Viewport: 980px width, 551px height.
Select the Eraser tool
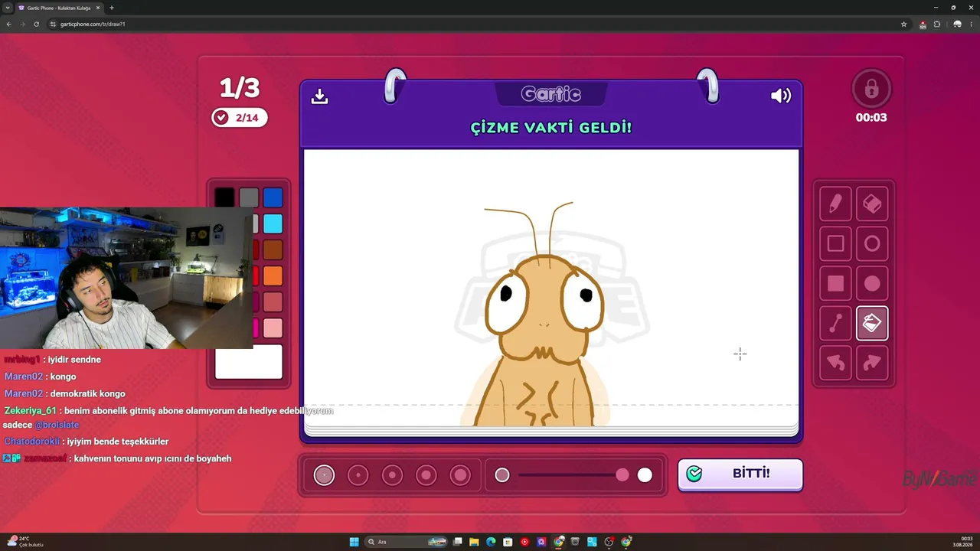(x=872, y=204)
